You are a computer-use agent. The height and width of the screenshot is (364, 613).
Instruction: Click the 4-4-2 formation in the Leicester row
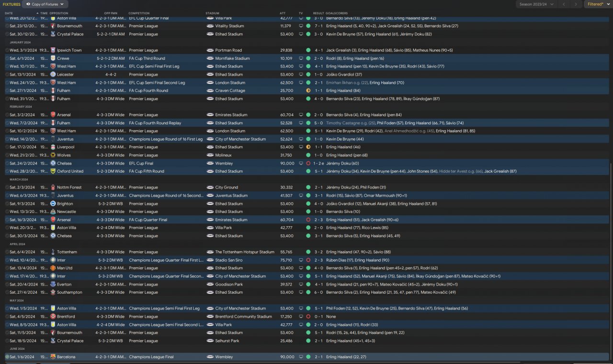[110, 75]
